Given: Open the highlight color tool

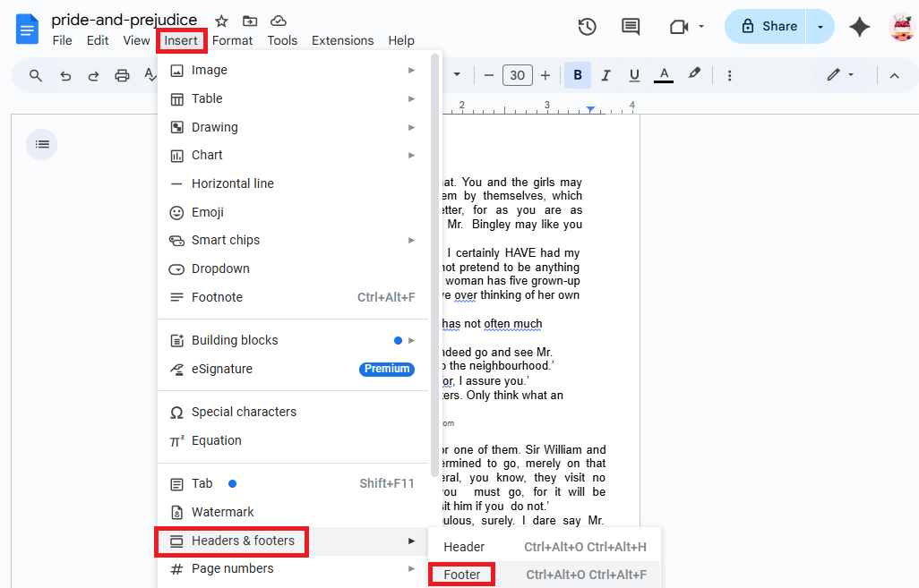Looking at the screenshot, I should (695, 75).
